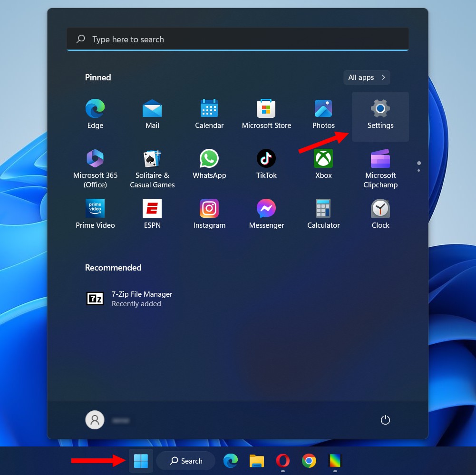Click the taskbar Search box

(x=186, y=461)
